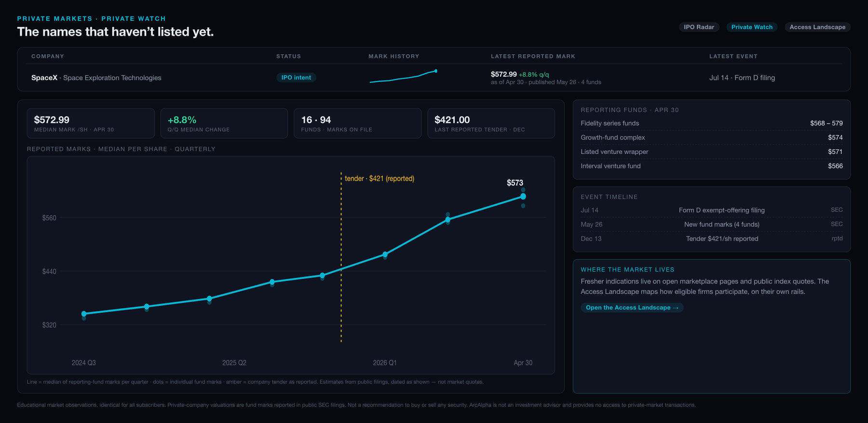Screen dimensions: 868x423
Task: Open the Tender $421/sh reported event
Action: pyautogui.click(x=712, y=238)
